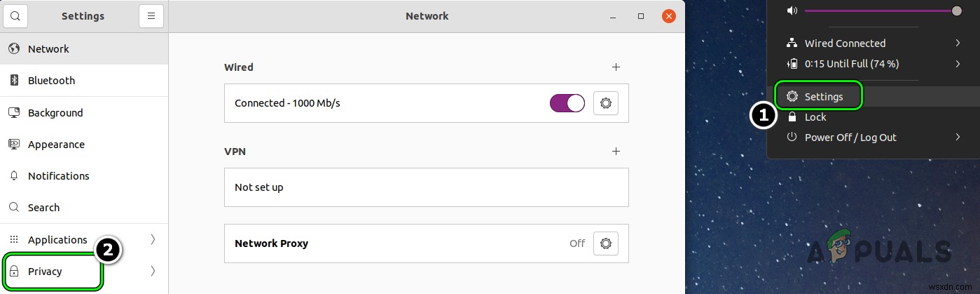Image resolution: width=980 pixels, height=294 pixels.
Task: Go to the Appearance settings panel
Action: tap(56, 145)
